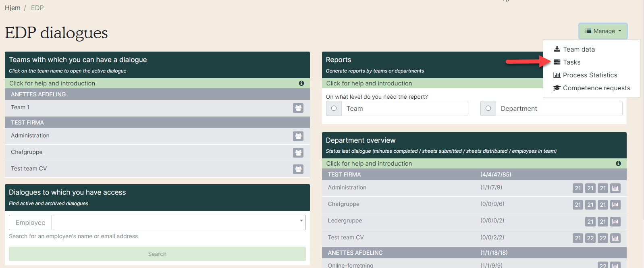Click 'Dialogues to which you have access' title

click(x=67, y=192)
